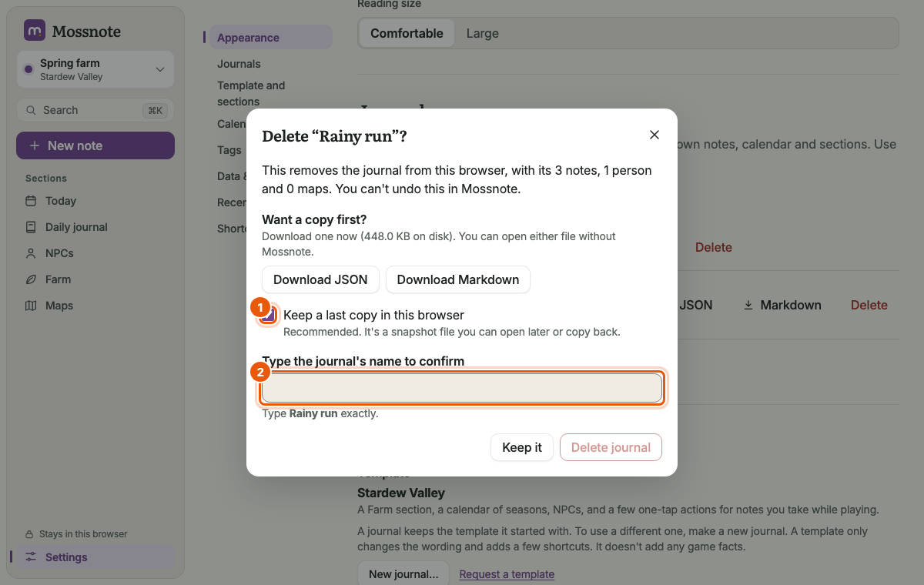
Task: Click the Today calendar icon
Action: click(x=31, y=201)
